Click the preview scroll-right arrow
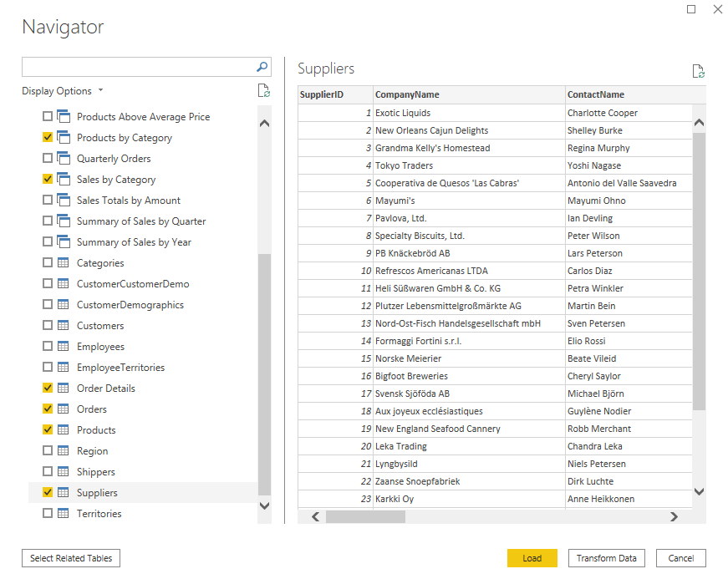 tap(674, 516)
